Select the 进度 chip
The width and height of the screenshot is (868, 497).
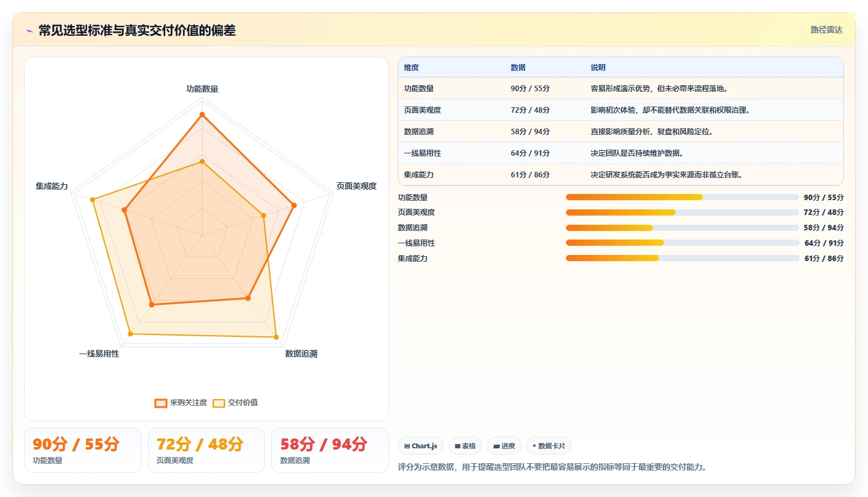point(504,446)
